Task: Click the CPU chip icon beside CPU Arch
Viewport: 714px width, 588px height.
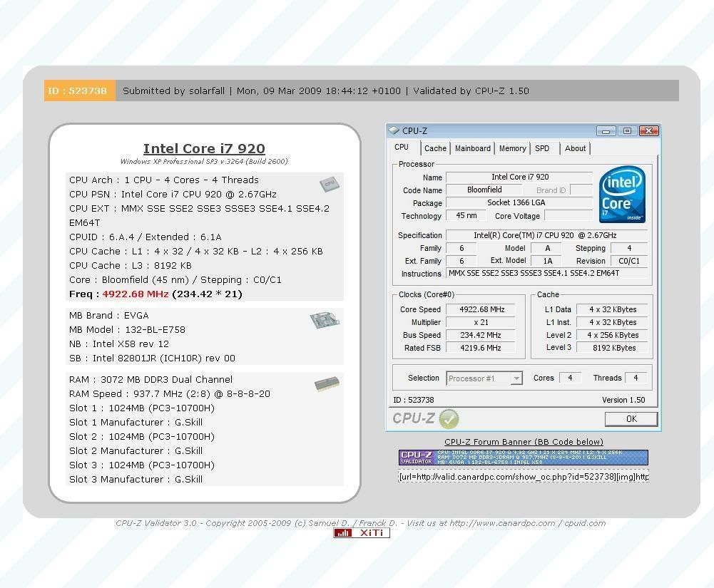Action: pos(330,184)
